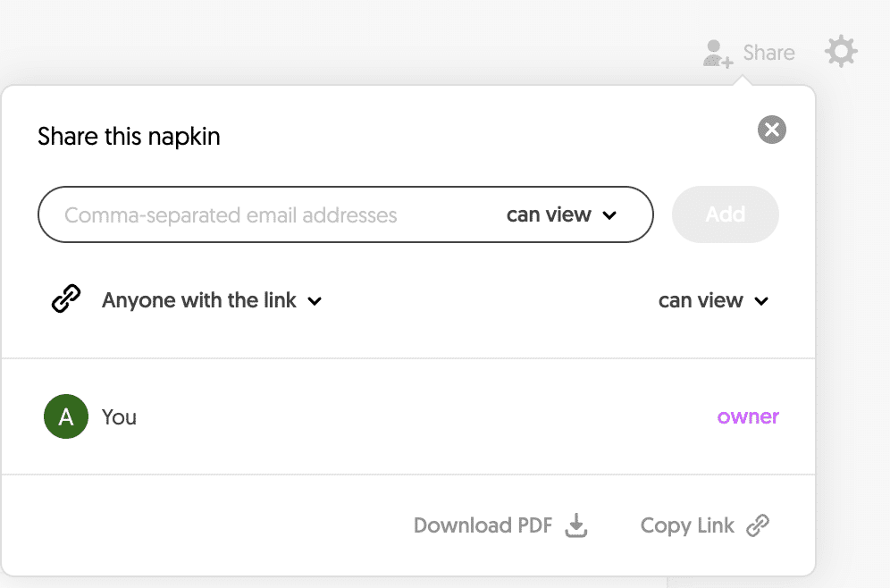Click the green A avatar
890x588 pixels.
[66, 416]
